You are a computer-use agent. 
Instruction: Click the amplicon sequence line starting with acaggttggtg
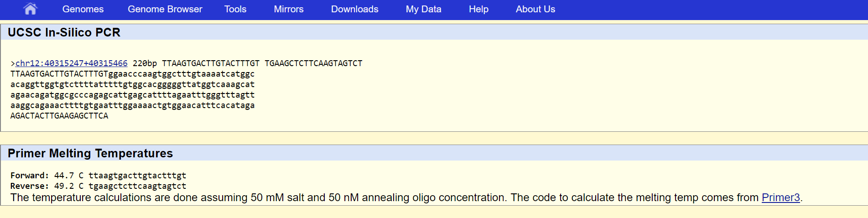(x=132, y=84)
